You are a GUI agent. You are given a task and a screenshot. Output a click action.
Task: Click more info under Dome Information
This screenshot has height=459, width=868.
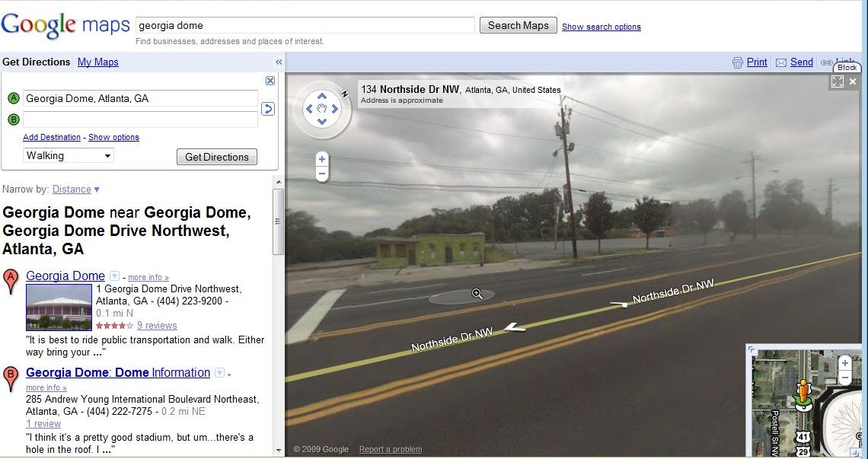[46, 387]
